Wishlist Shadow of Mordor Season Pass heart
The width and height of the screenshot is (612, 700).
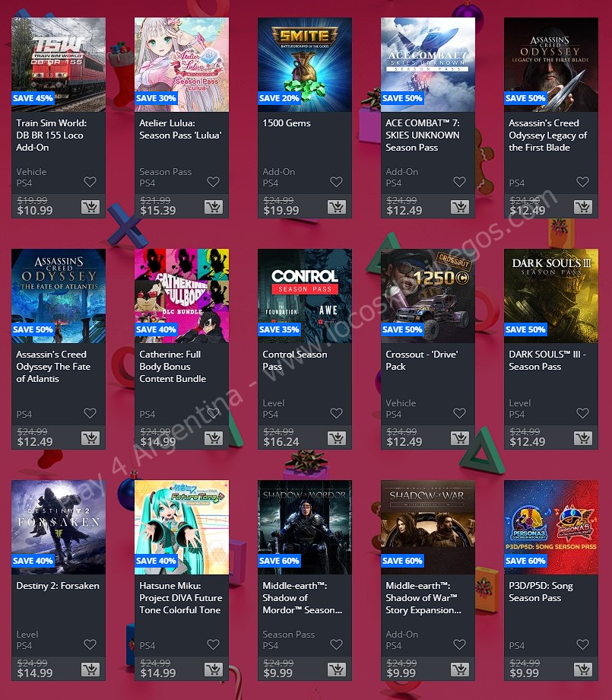coord(336,644)
